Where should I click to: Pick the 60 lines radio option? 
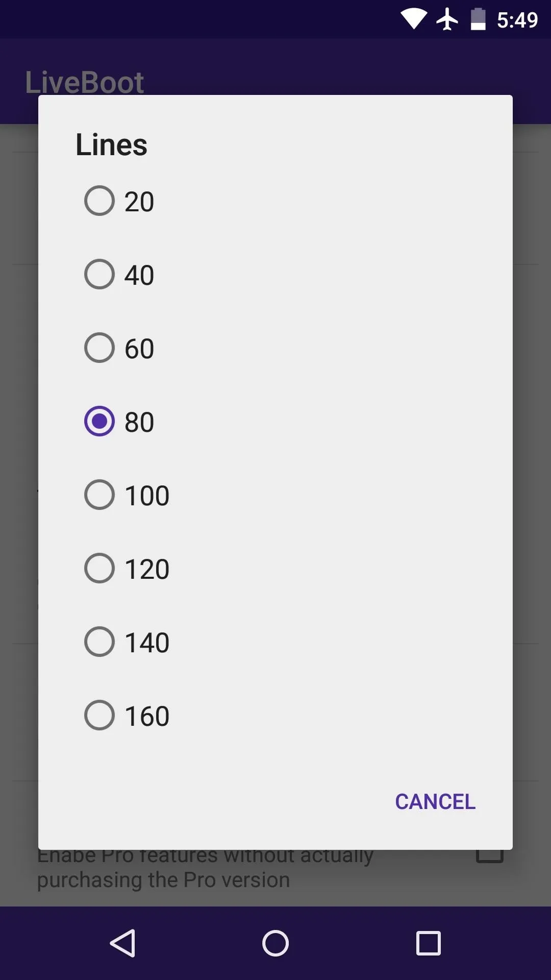coord(99,348)
